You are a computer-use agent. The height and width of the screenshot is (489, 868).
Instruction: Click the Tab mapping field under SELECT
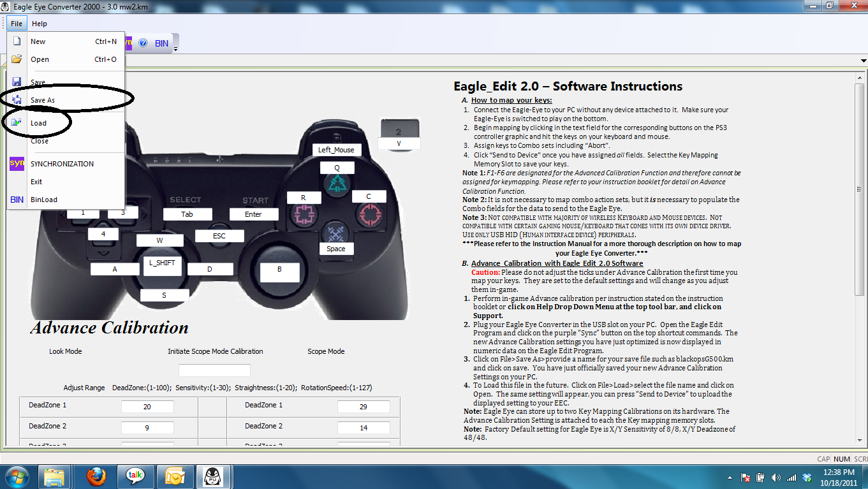(187, 214)
